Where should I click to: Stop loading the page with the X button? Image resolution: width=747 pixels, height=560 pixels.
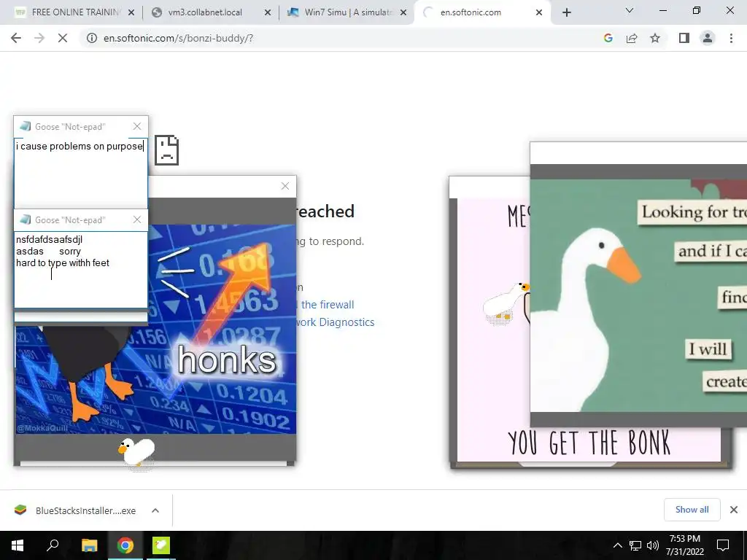(x=63, y=38)
